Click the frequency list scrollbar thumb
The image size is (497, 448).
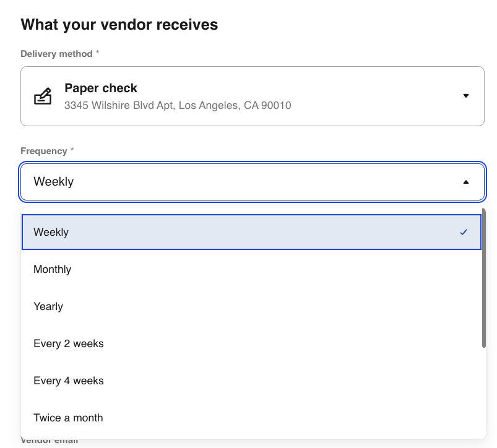tap(483, 278)
